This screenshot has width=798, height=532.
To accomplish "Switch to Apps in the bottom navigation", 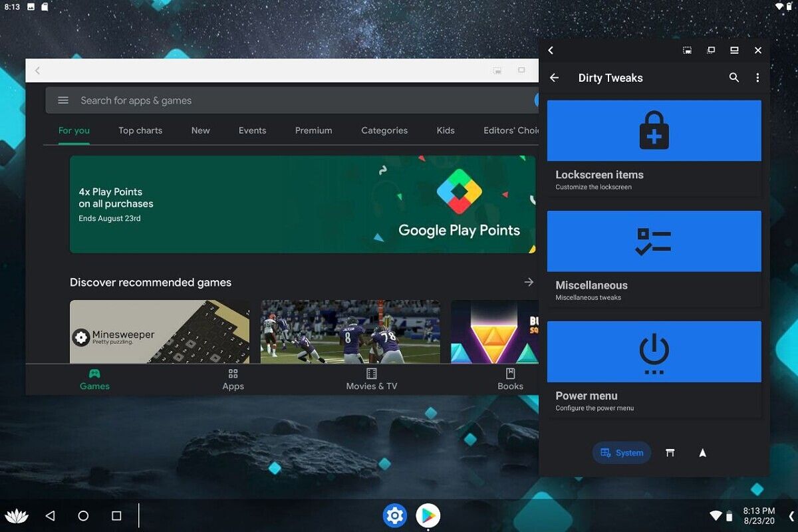I will pos(233,379).
